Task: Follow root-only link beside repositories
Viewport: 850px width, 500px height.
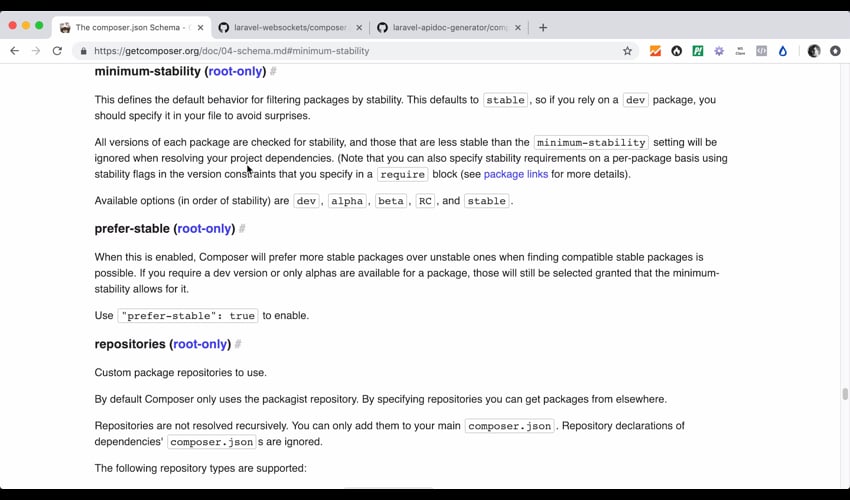Action: click(200, 344)
